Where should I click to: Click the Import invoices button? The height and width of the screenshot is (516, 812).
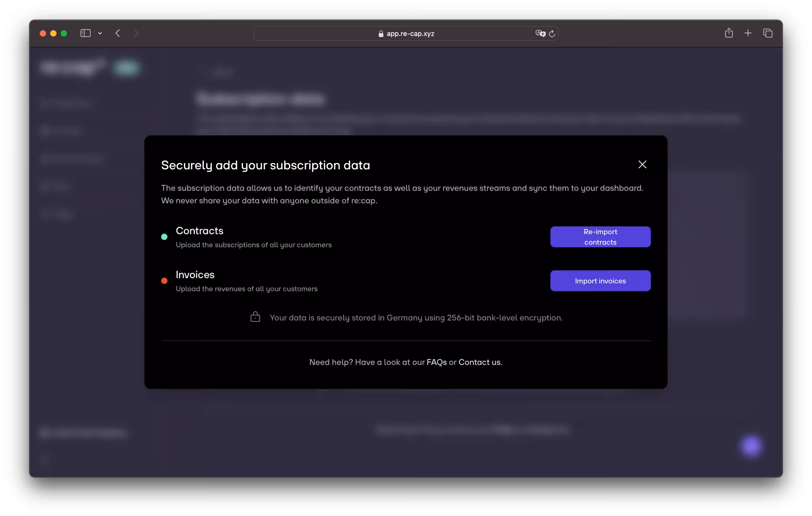click(600, 281)
